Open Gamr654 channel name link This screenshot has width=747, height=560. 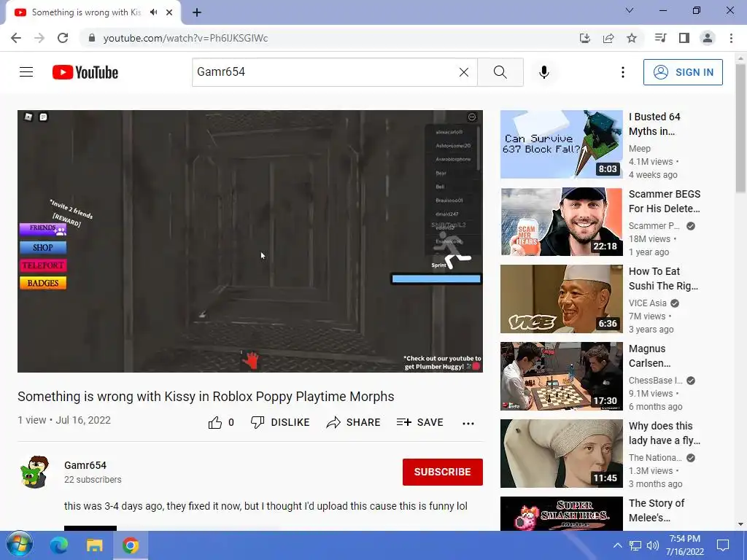point(85,465)
